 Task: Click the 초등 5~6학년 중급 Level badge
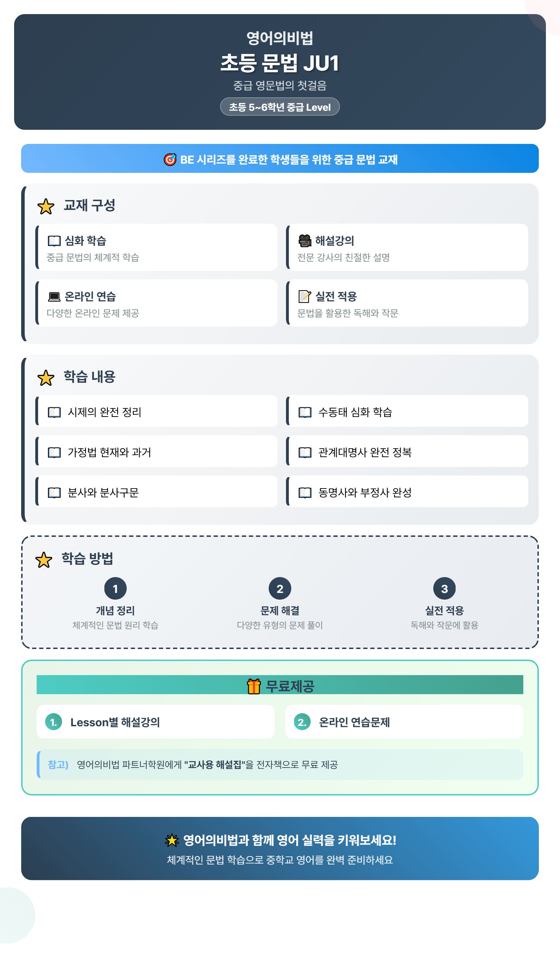(280, 107)
